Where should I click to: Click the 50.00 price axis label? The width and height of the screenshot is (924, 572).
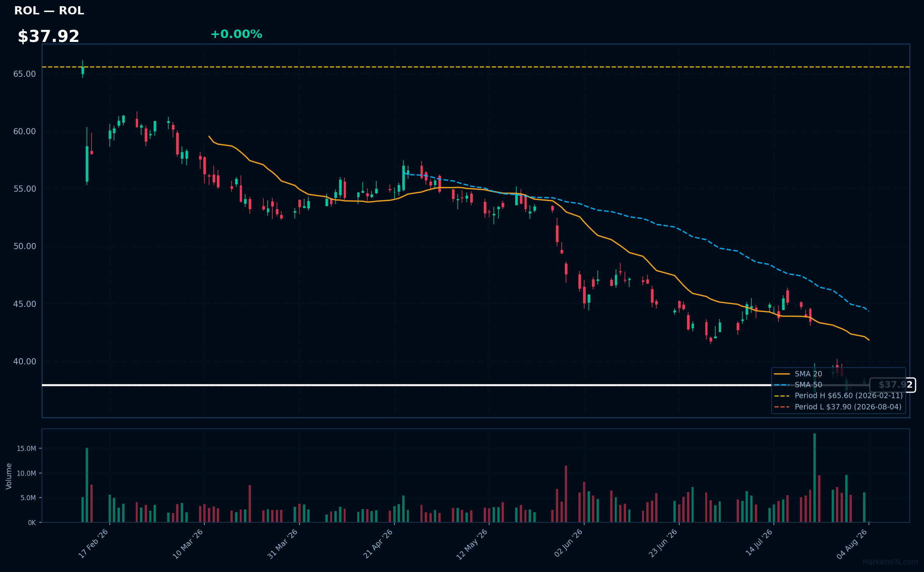pos(24,246)
